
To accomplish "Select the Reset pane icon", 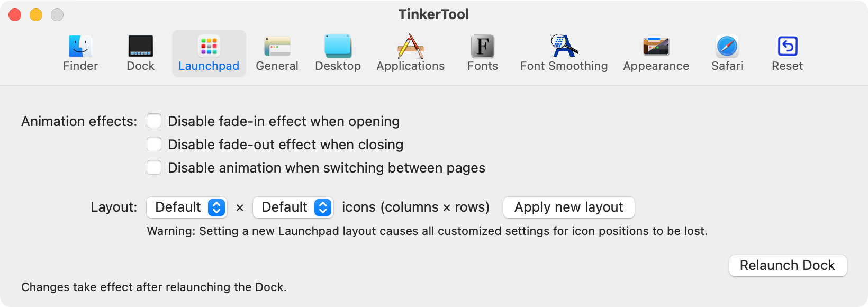I will 787,50.
